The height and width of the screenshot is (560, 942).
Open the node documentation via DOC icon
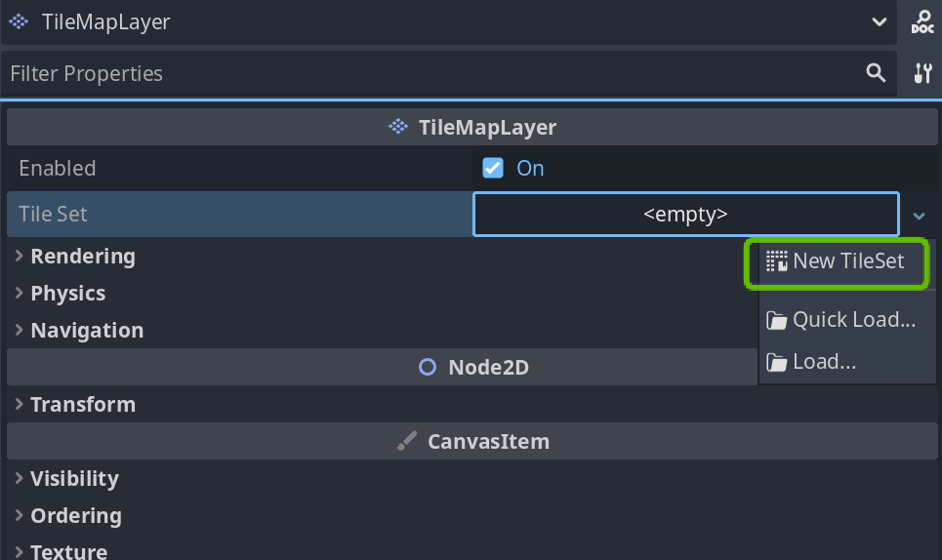(x=922, y=21)
